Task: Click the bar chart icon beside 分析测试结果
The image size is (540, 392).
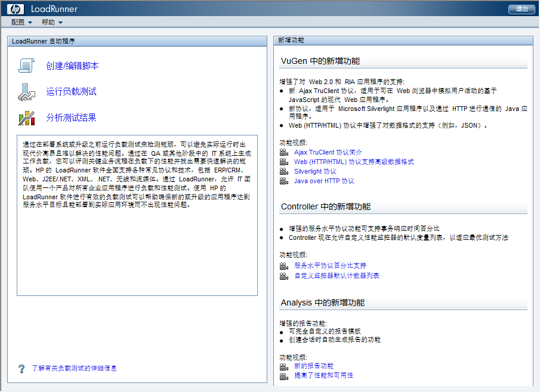Action: point(26,118)
